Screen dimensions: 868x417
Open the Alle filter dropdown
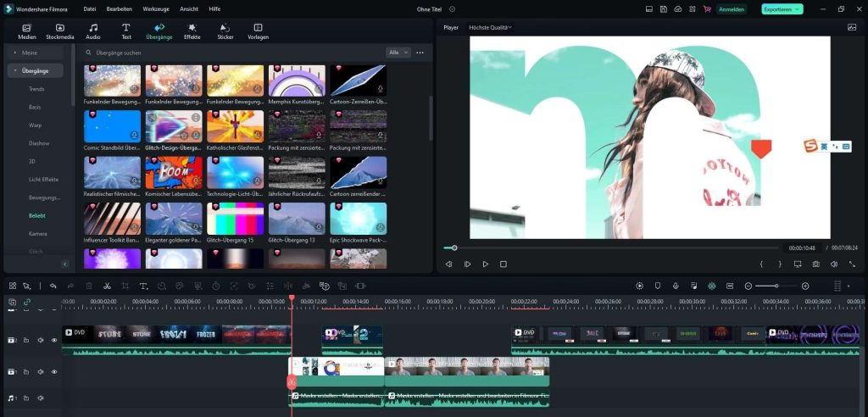point(398,53)
